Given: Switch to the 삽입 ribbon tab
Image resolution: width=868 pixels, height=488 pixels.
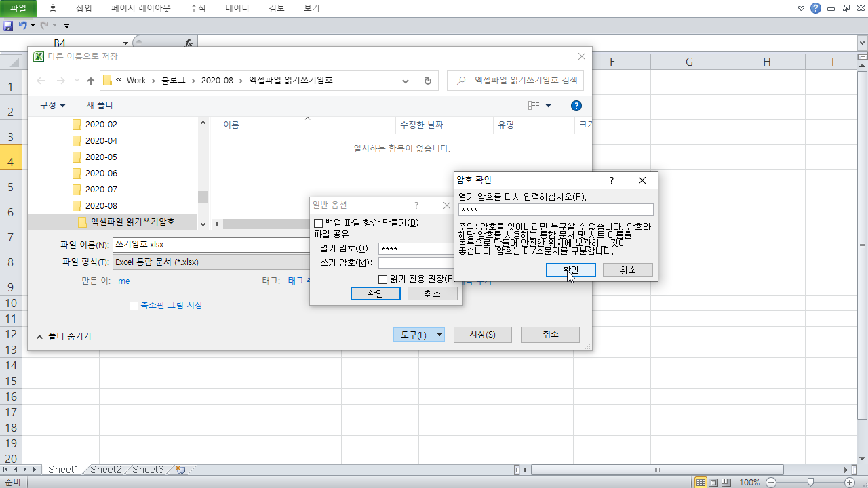Looking at the screenshot, I should 84,8.
